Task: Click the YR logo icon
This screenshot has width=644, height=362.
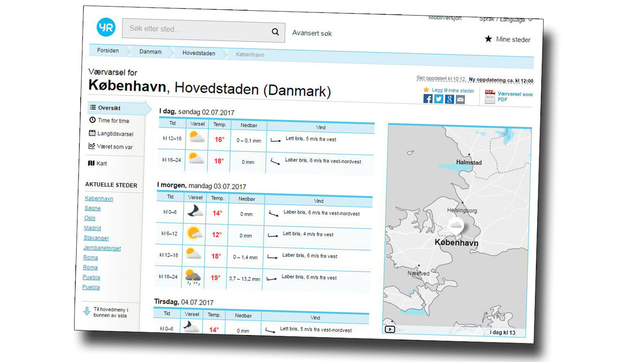Action: coord(106,27)
